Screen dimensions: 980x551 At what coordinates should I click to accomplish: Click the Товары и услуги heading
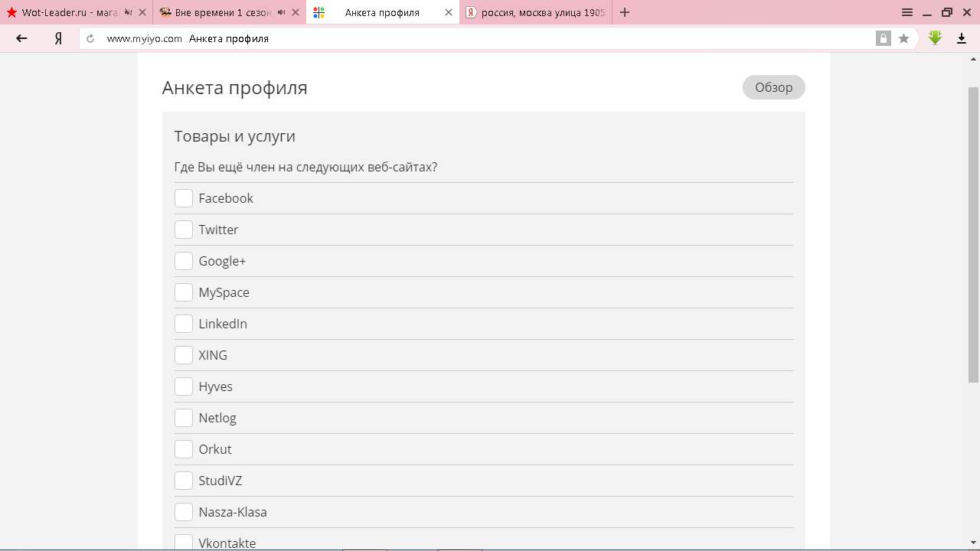coord(235,136)
